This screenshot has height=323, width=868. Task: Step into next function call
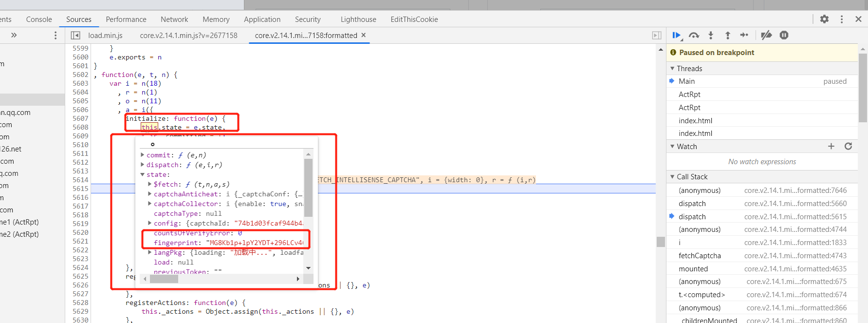[x=711, y=35]
